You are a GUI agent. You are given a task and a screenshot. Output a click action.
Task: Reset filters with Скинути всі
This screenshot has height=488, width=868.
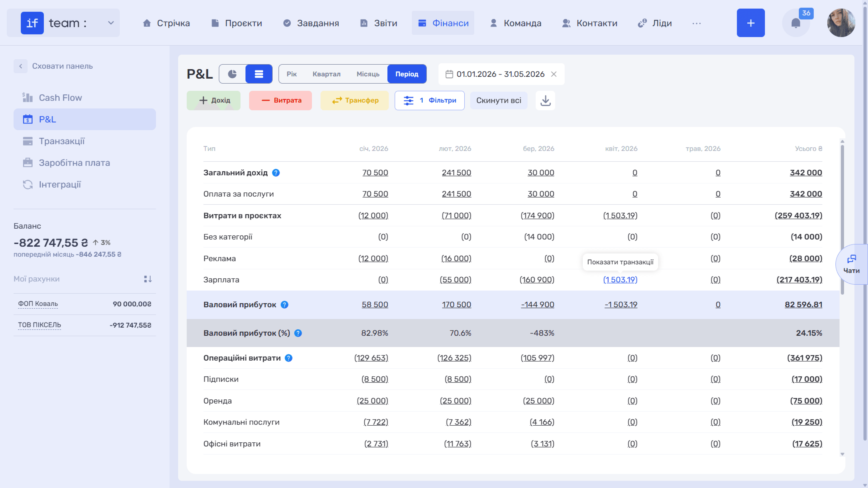[499, 100]
